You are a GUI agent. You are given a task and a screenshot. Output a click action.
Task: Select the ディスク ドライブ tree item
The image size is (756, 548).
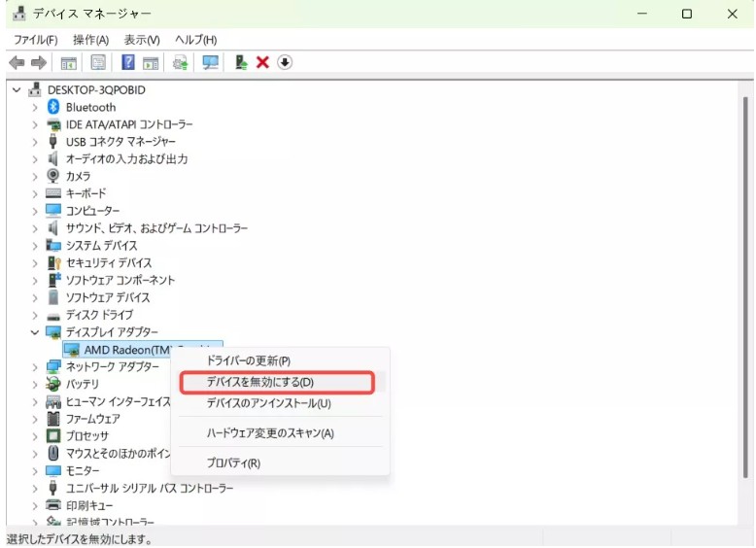click(99, 315)
